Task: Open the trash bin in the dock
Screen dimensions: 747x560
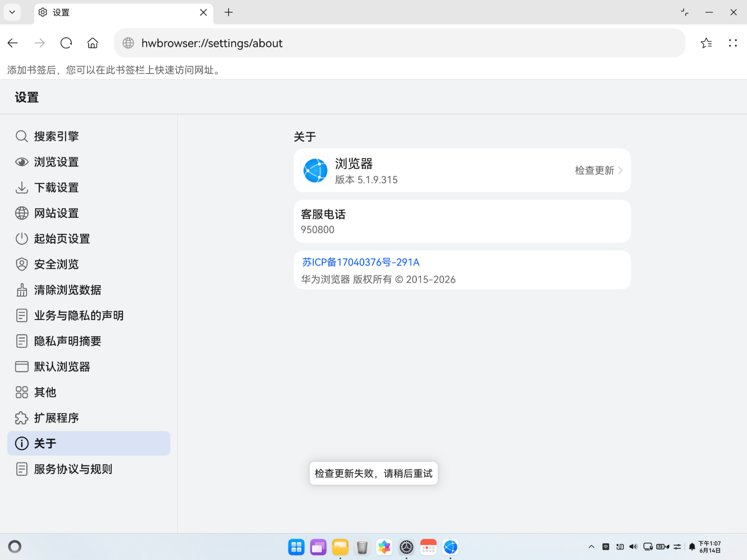Action: click(x=362, y=547)
